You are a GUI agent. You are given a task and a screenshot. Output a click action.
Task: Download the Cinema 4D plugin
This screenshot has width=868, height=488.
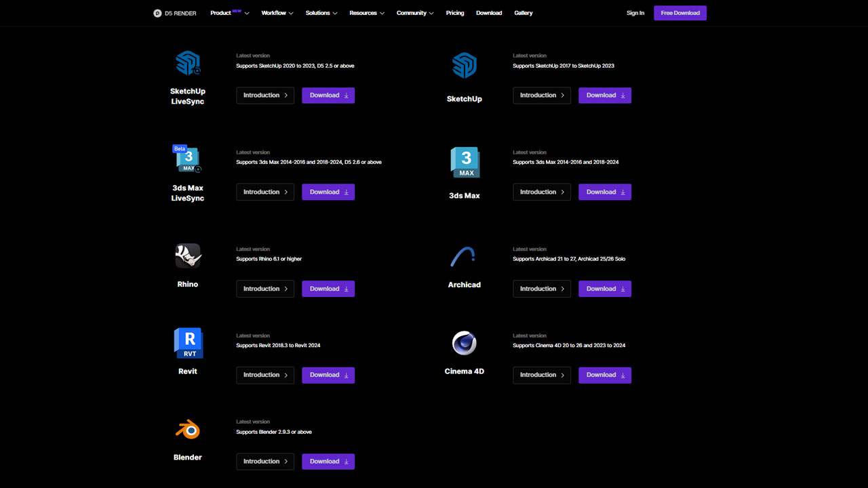[x=605, y=375]
